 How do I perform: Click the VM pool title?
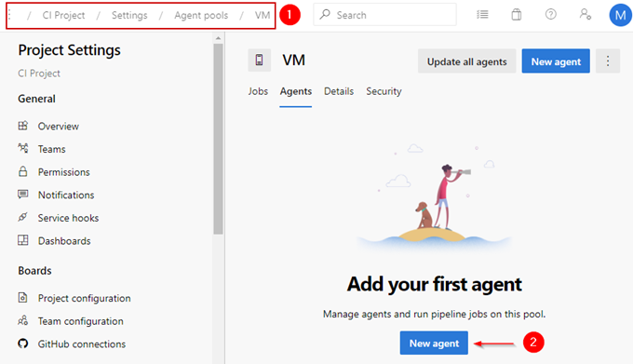293,61
